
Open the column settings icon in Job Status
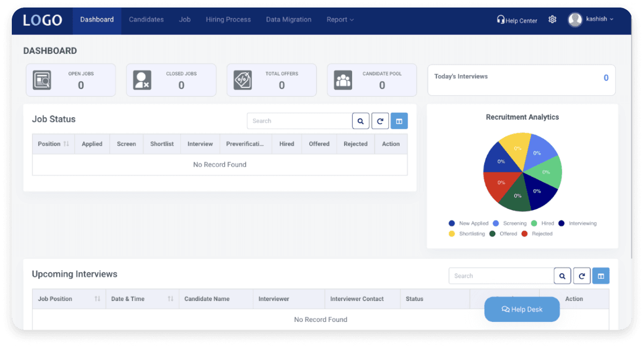[x=399, y=120]
